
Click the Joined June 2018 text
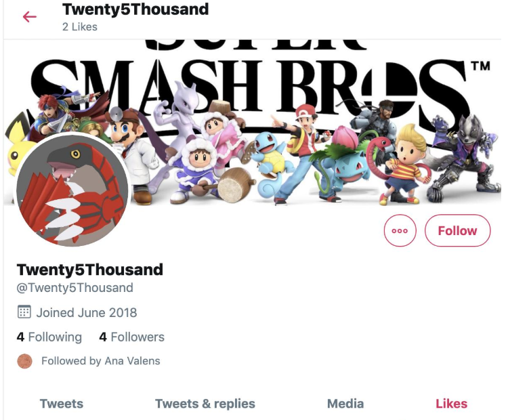point(87,312)
